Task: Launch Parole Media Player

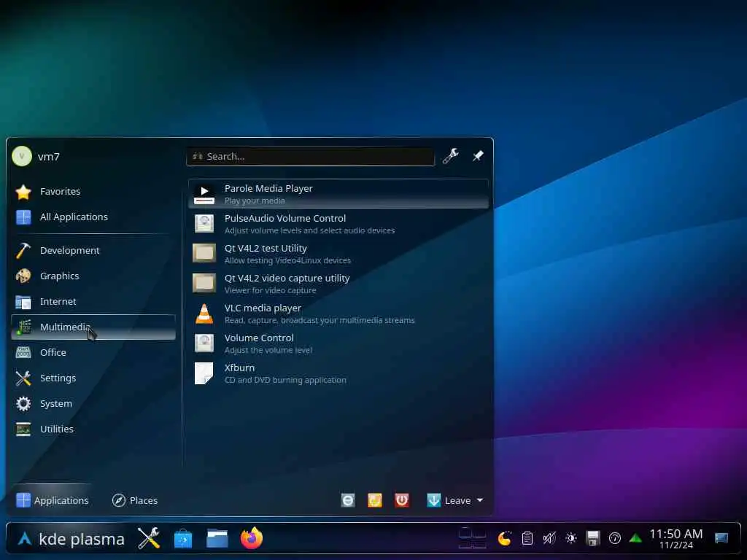Action: tap(338, 194)
